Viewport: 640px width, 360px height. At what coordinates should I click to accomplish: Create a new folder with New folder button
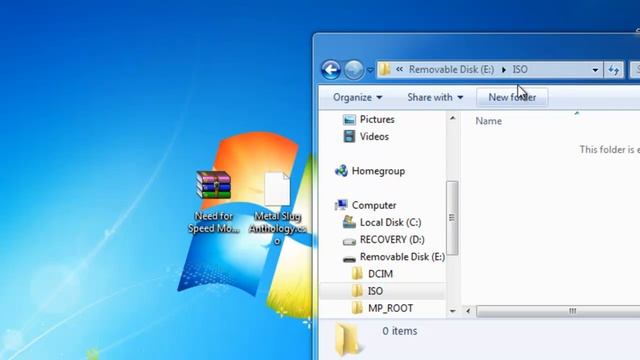pyautogui.click(x=512, y=98)
